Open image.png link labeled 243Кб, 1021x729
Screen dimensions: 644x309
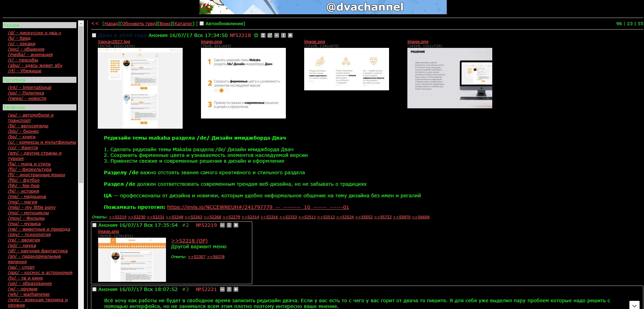(x=418, y=42)
